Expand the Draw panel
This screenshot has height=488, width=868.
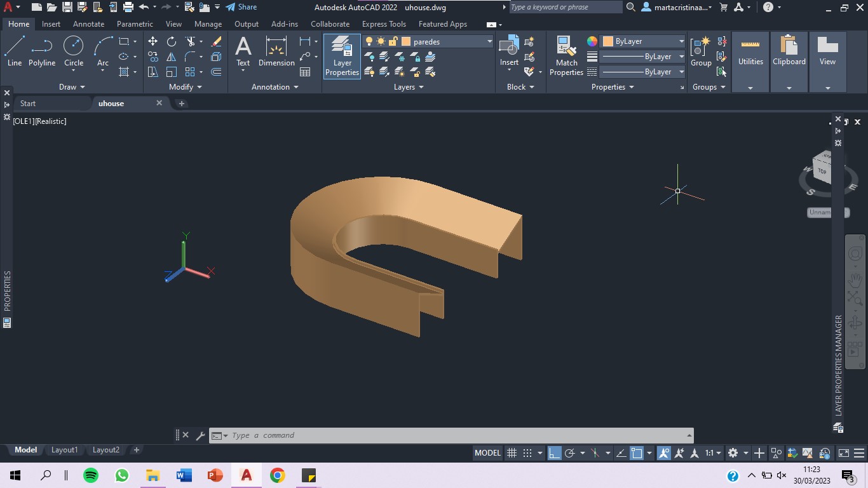72,87
